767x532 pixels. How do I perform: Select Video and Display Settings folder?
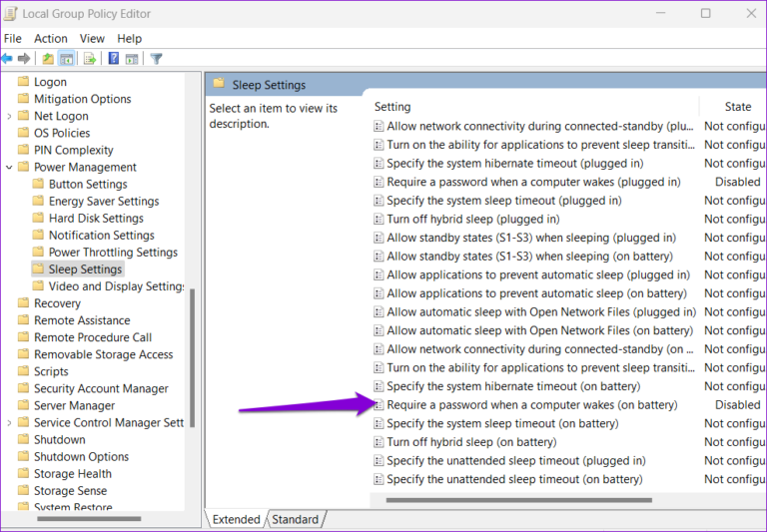(x=116, y=286)
